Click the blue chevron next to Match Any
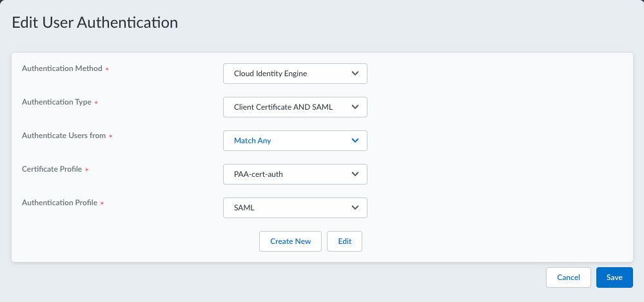The height and width of the screenshot is (302, 644). coord(355,141)
